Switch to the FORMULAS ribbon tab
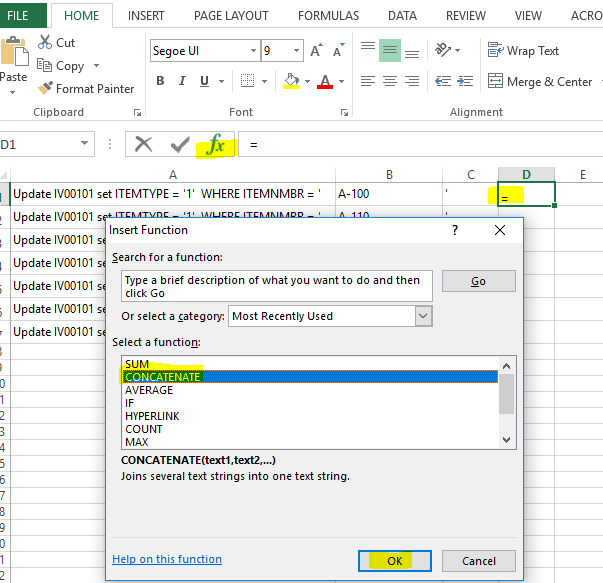Screen dimensions: 603x583 [x=327, y=16]
